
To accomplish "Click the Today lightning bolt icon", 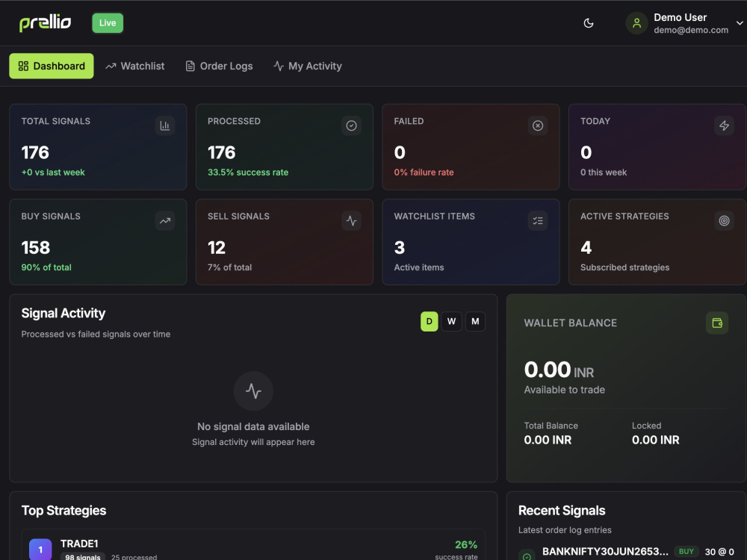I will [x=724, y=125].
